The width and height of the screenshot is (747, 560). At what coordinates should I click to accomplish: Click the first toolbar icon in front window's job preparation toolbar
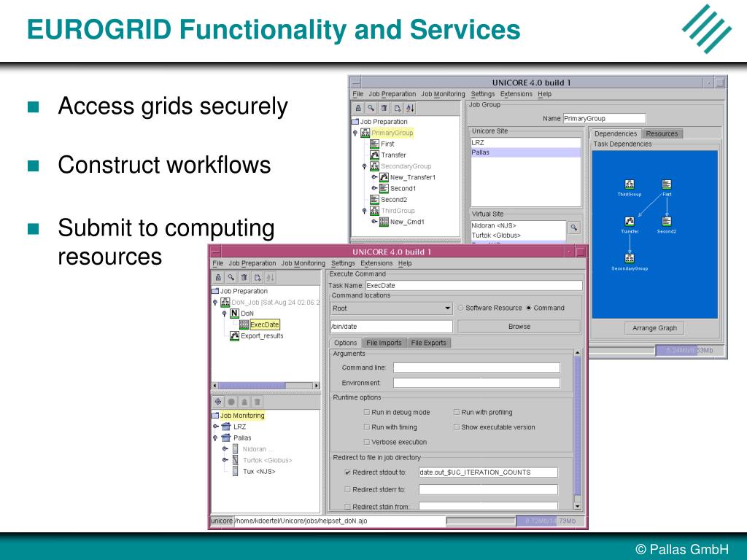[x=218, y=277]
